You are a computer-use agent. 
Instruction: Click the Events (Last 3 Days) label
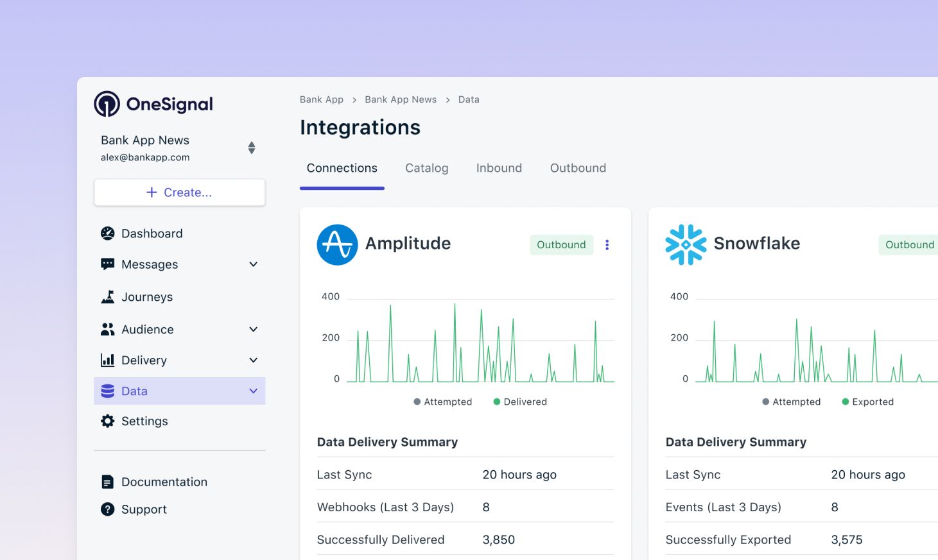click(x=724, y=507)
